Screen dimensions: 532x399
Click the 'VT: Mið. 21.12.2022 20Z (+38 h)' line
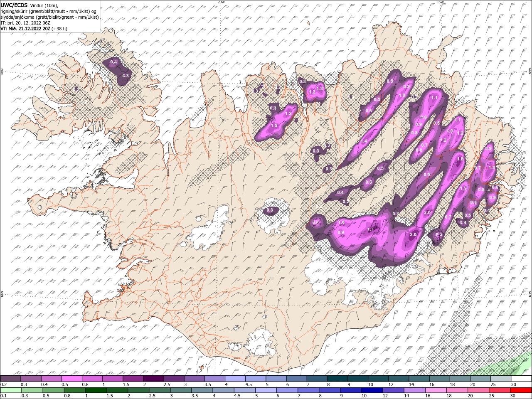[34, 29]
